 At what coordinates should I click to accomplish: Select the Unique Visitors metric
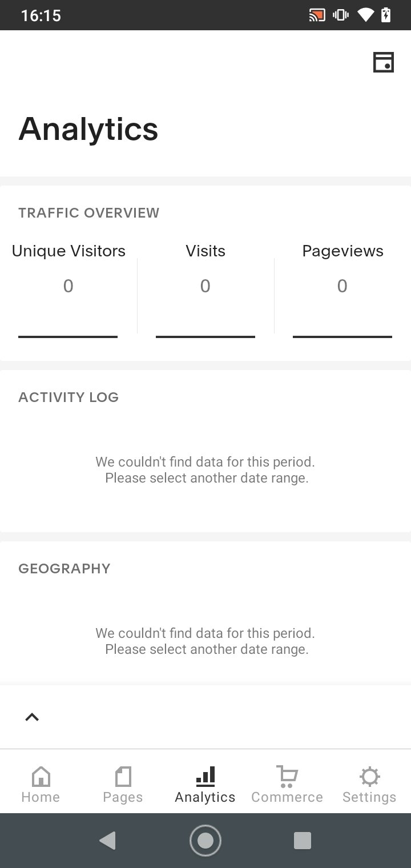point(68,291)
